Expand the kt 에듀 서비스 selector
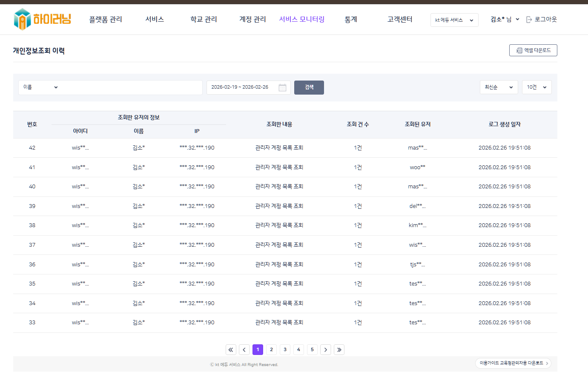Screen dimensions: 588x375 [x=454, y=20]
